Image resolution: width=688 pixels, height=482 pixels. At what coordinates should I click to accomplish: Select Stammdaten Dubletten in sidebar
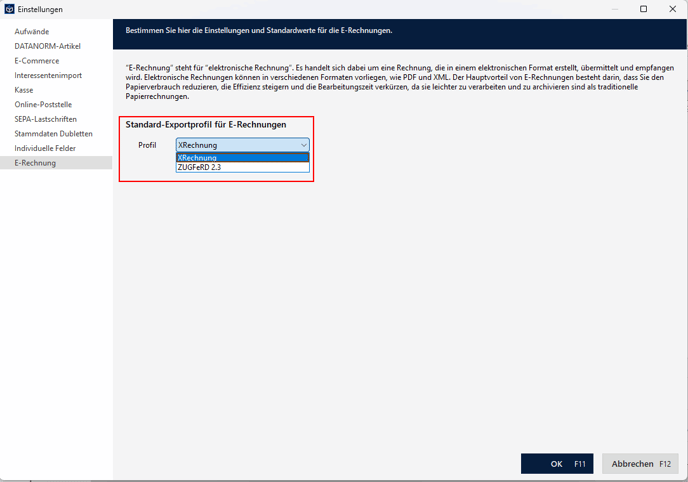click(x=54, y=134)
